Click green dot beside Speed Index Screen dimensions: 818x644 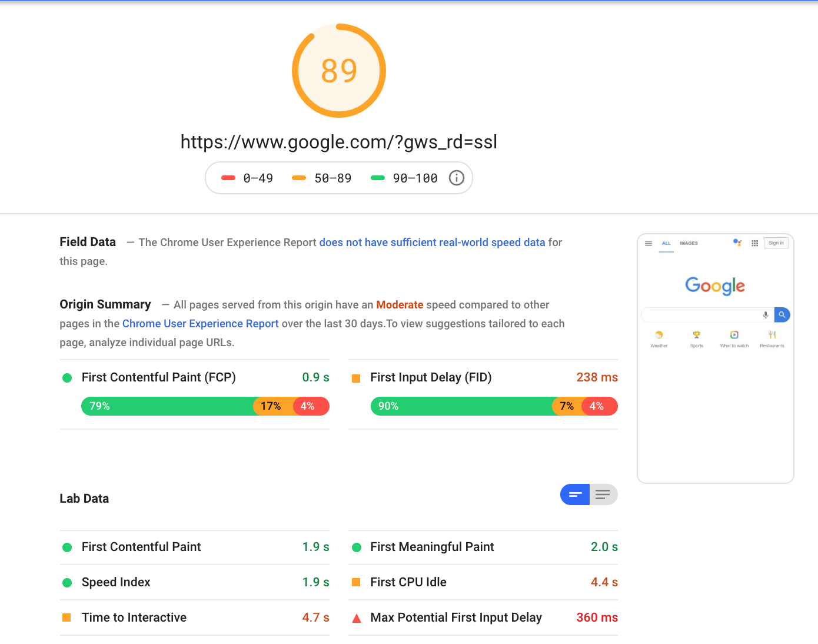pos(67,583)
